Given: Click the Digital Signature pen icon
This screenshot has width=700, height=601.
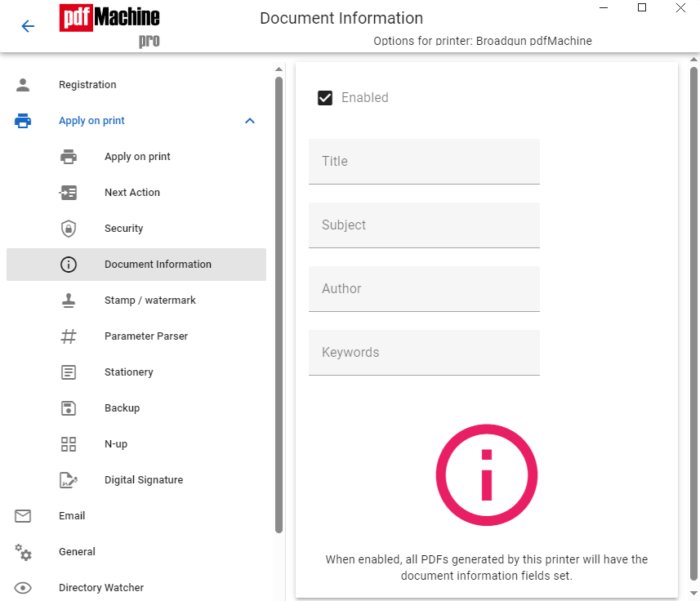Looking at the screenshot, I should click(x=69, y=480).
